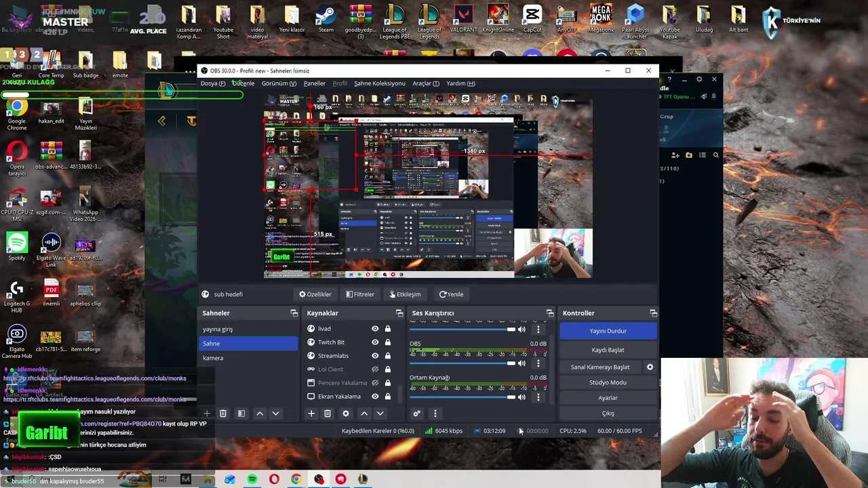
Task: Undock the Sahneler panel
Action: tap(294, 313)
